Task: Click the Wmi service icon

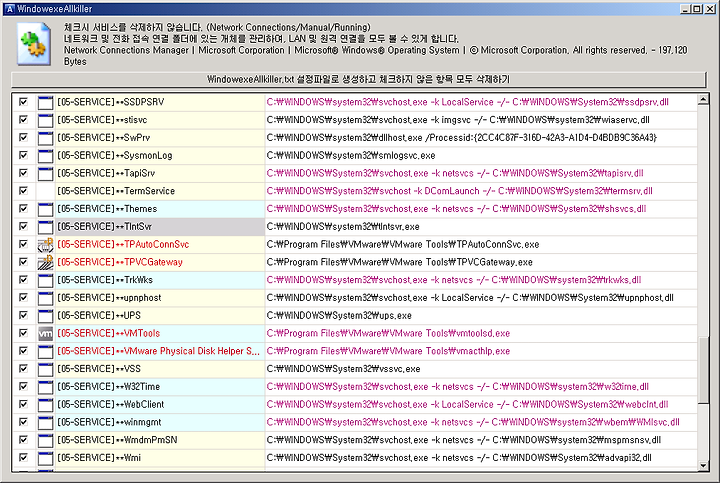Action: tap(45, 458)
